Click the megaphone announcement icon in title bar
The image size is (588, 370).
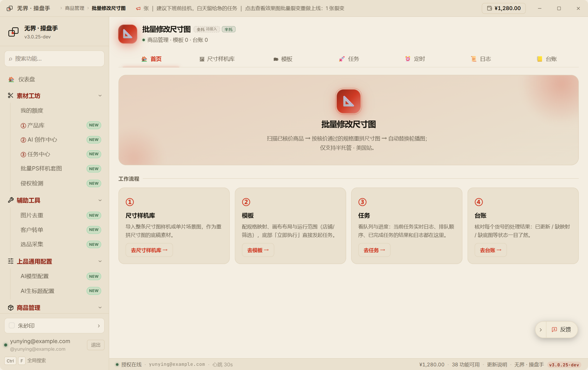pyautogui.click(x=138, y=8)
